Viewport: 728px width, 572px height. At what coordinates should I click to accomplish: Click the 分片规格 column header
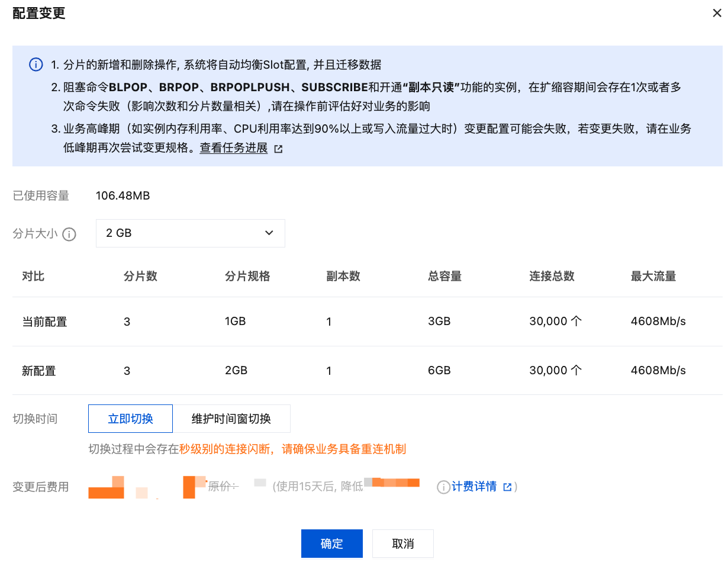(x=247, y=276)
